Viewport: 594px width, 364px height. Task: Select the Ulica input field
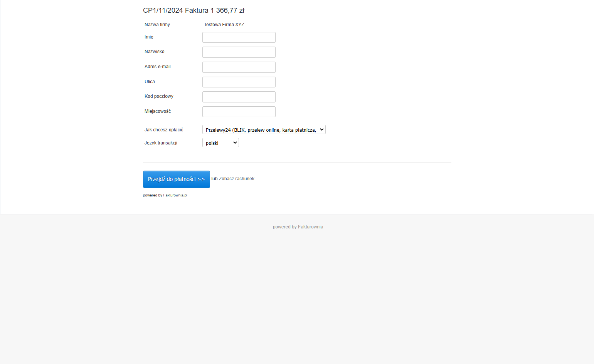239,82
